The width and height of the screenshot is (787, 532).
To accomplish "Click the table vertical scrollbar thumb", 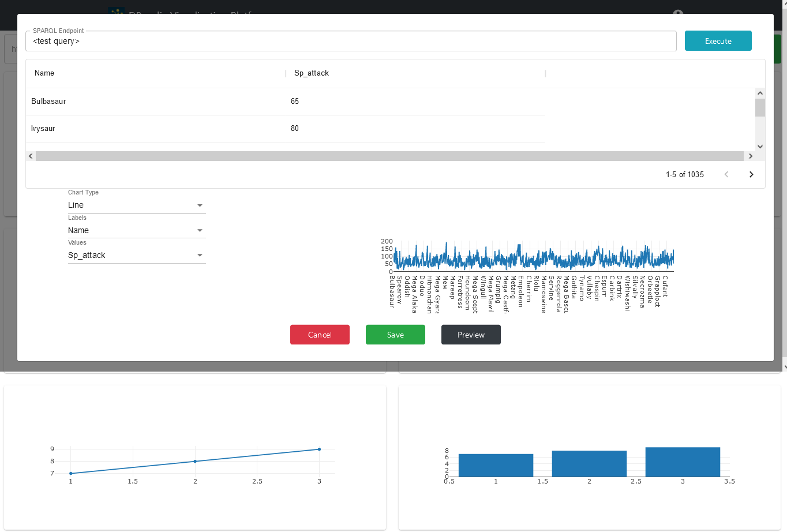I will click(x=760, y=107).
